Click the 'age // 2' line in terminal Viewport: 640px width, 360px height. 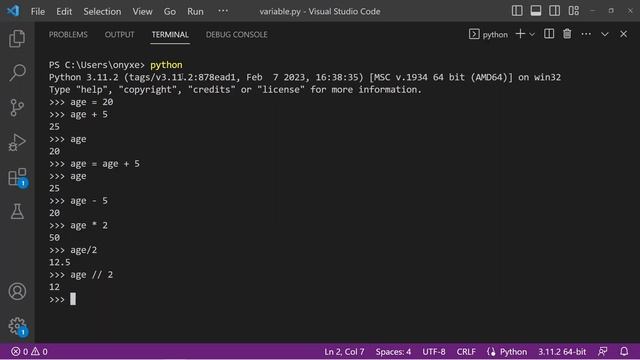pyautogui.click(x=81, y=275)
